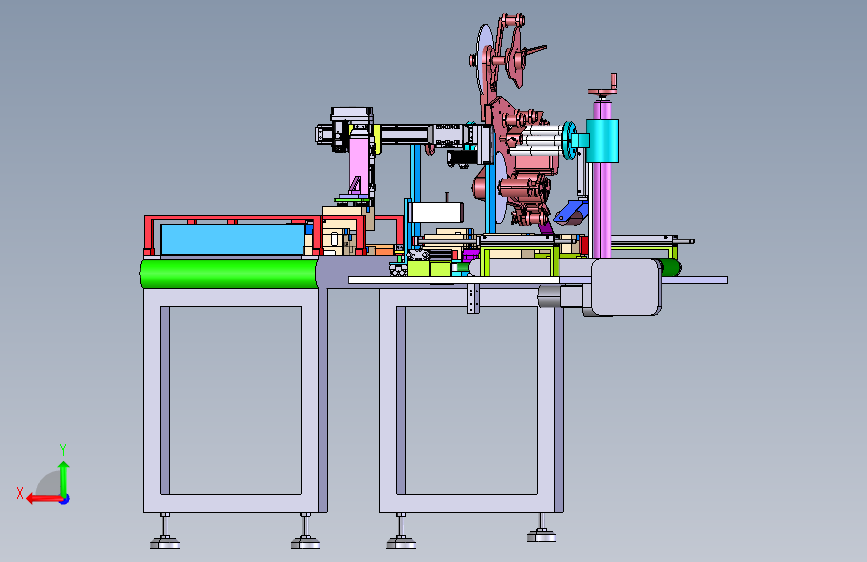
Task: Click the blue Z axis dot of the triad
Action: pos(65,499)
